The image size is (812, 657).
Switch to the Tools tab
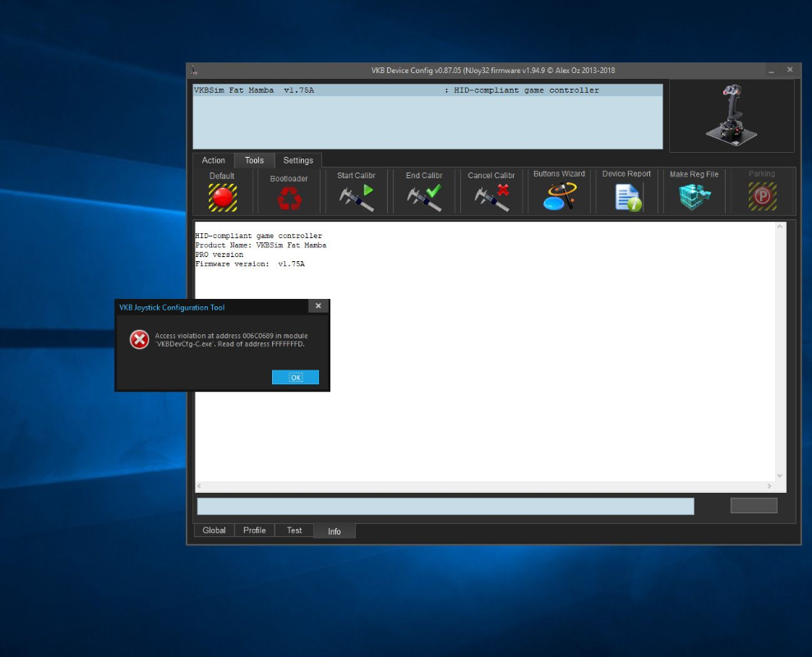pos(254,160)
